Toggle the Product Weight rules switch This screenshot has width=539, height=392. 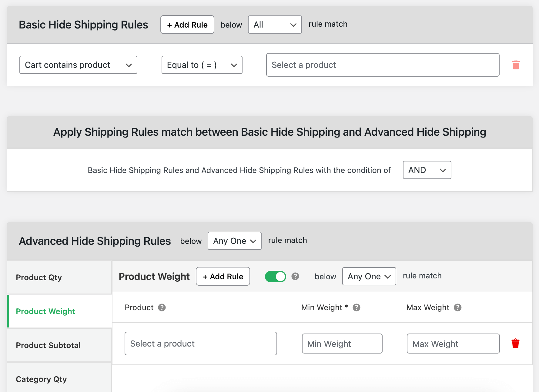pos(275,277)
